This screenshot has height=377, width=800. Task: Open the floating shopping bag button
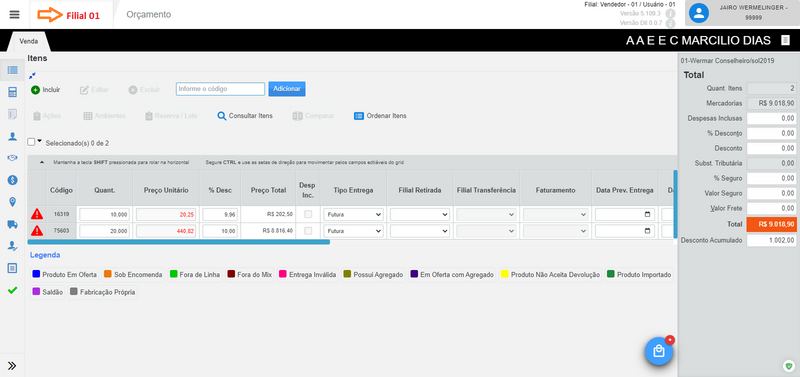[659, 351]
